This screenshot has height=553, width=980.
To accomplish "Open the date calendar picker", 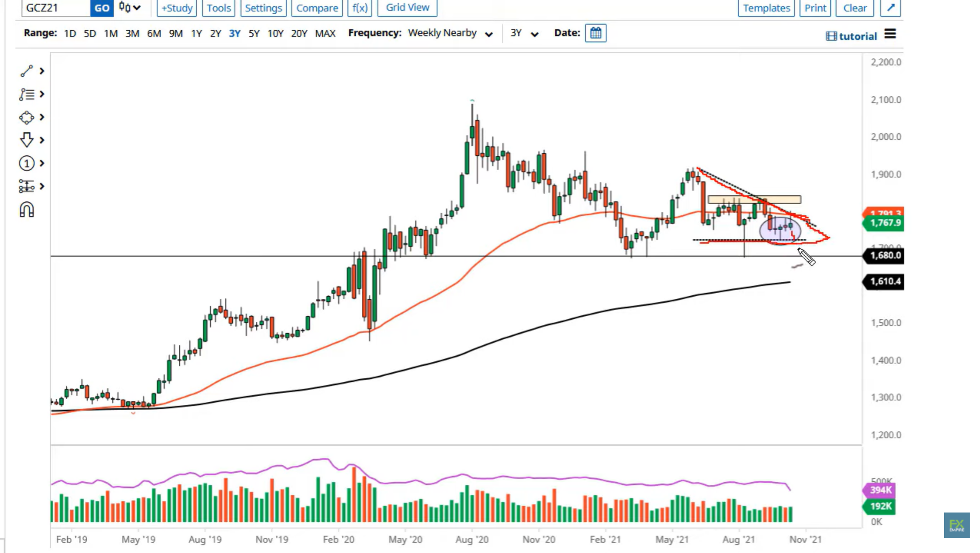I will (596, 33).
